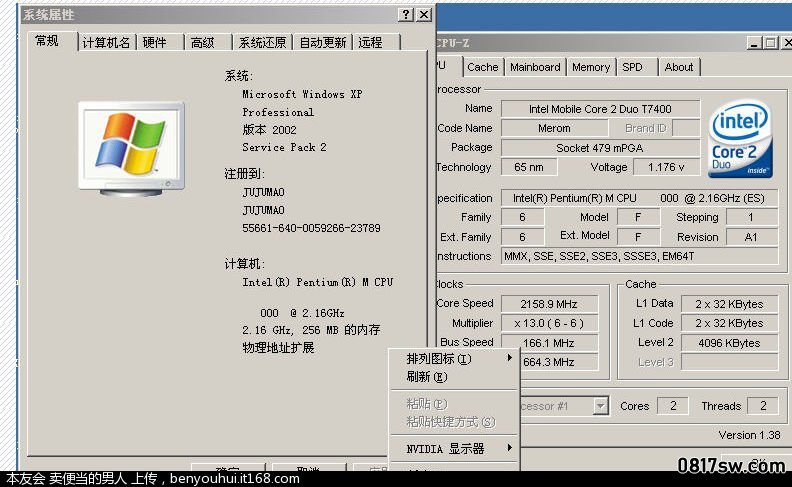Click the Threads count value
Image resolution: width=792 pixels, height=487 pixels.
[x=763, y=406]
